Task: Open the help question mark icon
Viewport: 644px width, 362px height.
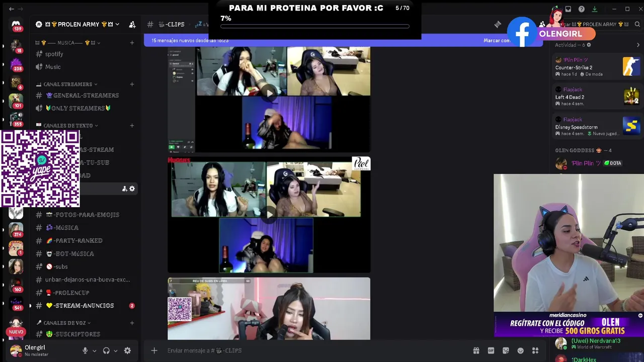Action: tap(581, 9)
